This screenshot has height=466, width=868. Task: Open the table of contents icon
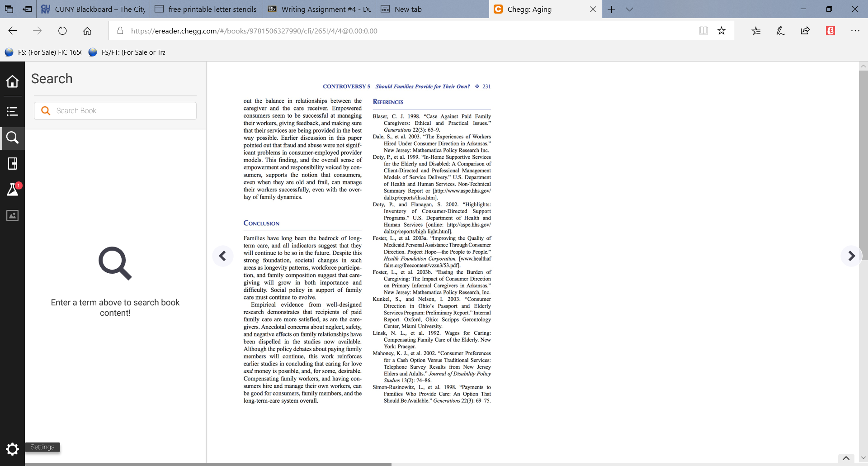12,111
